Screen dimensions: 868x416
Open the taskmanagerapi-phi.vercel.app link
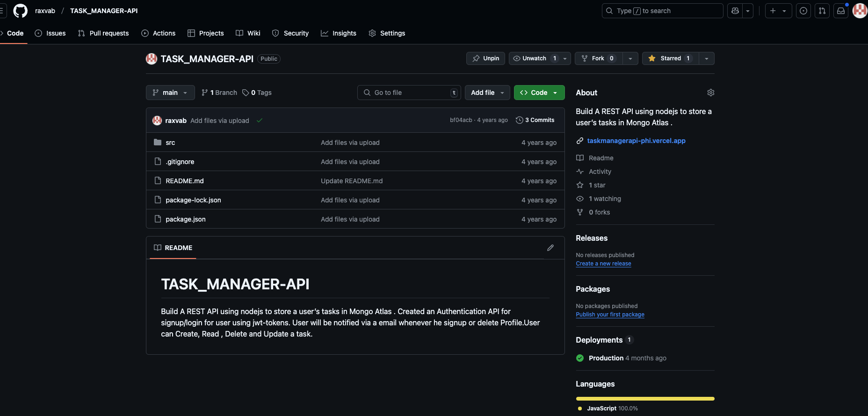coord(636,141)
